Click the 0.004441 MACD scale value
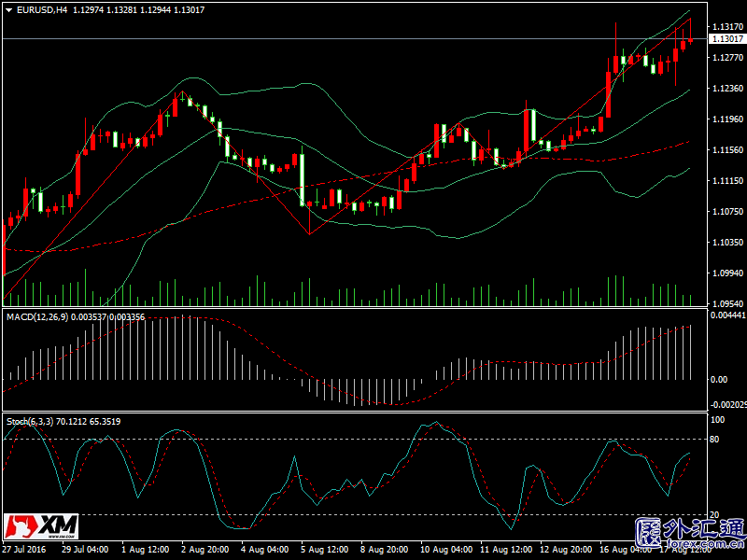This screenshot has height=560, width=747. (x=728, y=315)
